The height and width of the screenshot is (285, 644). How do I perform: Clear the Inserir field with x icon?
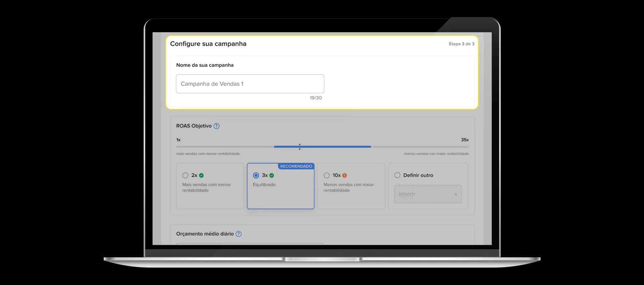point(456,194)
